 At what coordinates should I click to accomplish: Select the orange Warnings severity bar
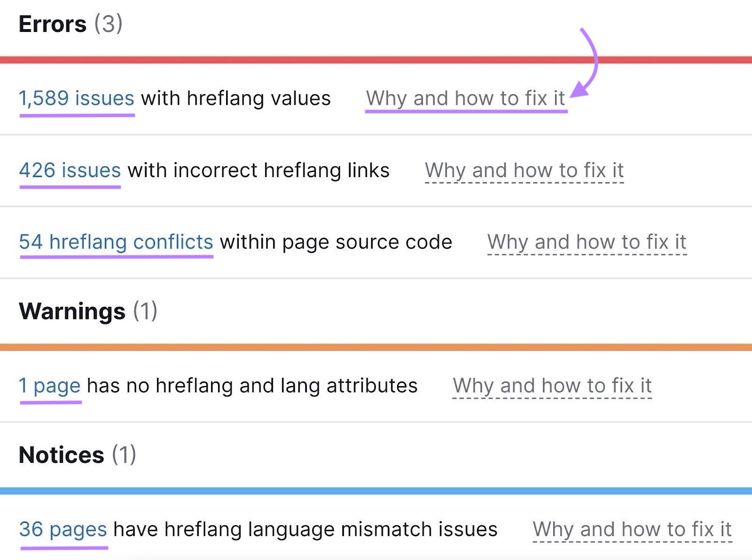tap(376, 346)
